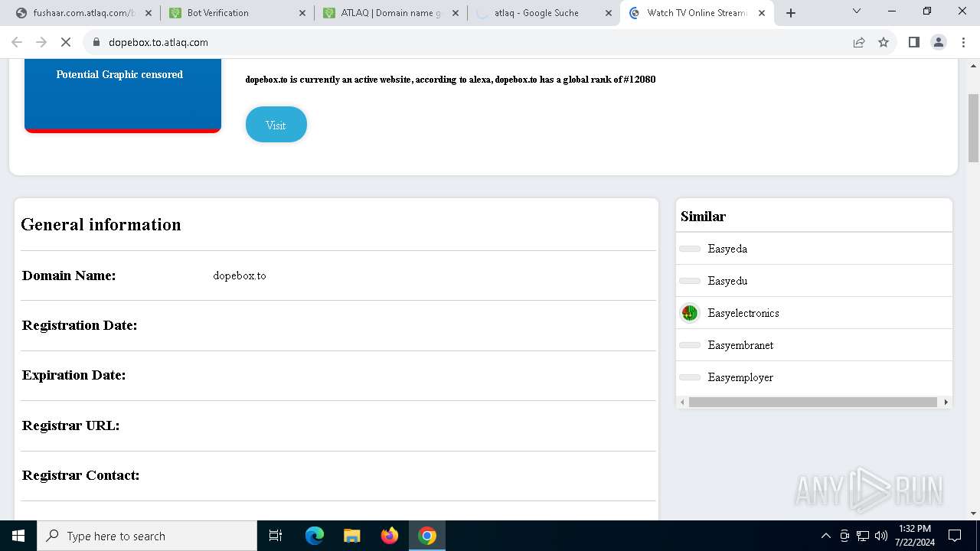Close the ATLAQ Domain name tab

point(456,13)
